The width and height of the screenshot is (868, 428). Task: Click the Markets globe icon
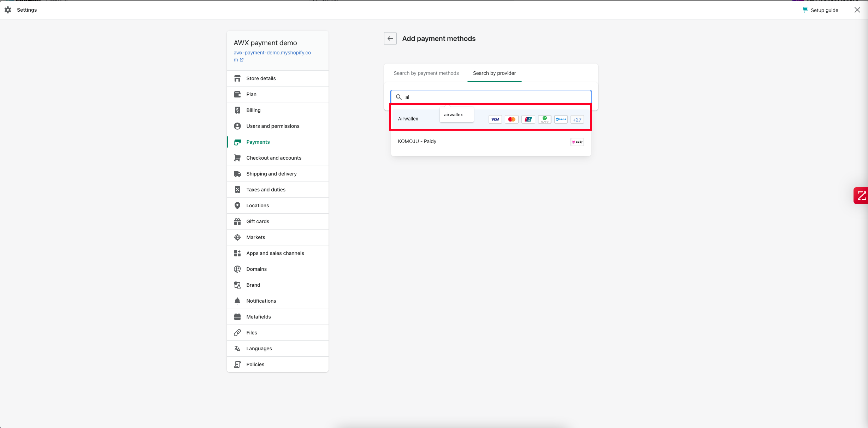click(x=237, y=237)
